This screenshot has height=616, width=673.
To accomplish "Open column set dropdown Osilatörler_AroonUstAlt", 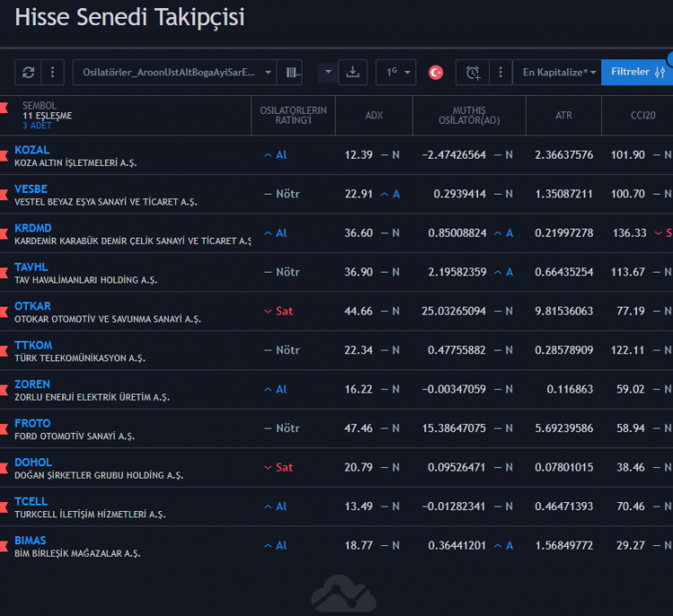I will pyautogui.click(x=175, y=72).
